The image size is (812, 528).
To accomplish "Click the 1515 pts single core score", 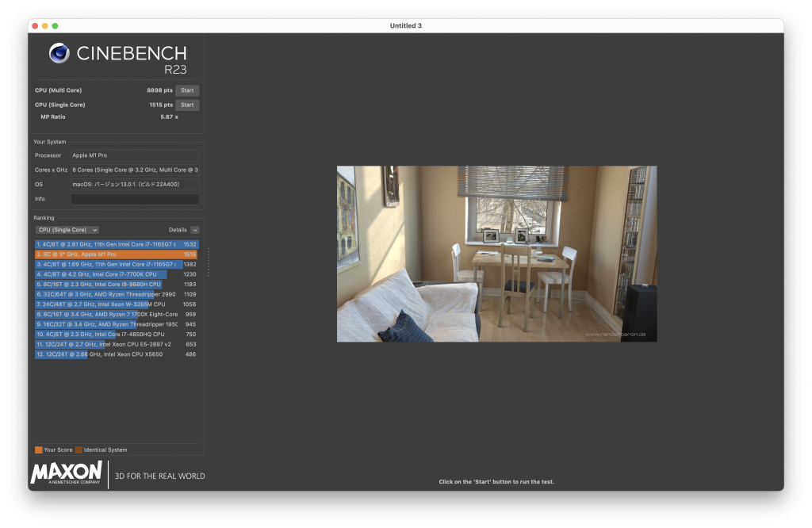I will [160, 105].
